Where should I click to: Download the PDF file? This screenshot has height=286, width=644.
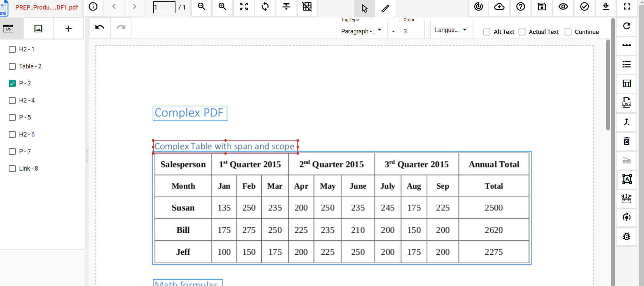606,7
